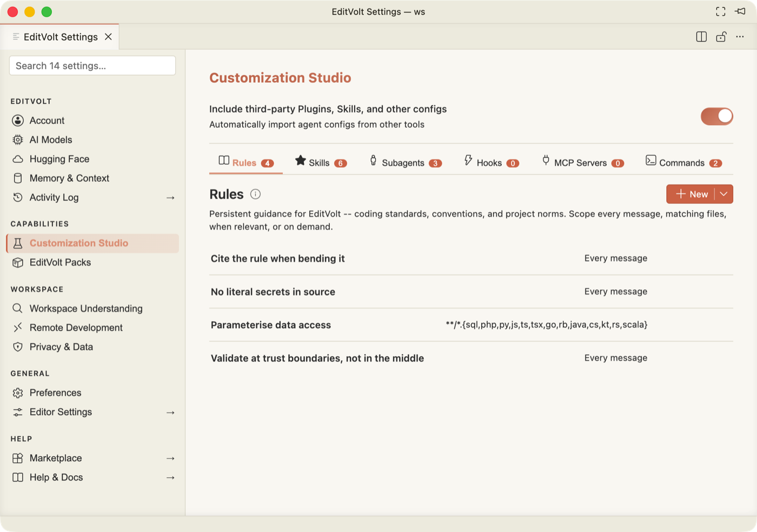Click the Marketplace grid icon
Viewport: 757px width, 532px height.
18,458
